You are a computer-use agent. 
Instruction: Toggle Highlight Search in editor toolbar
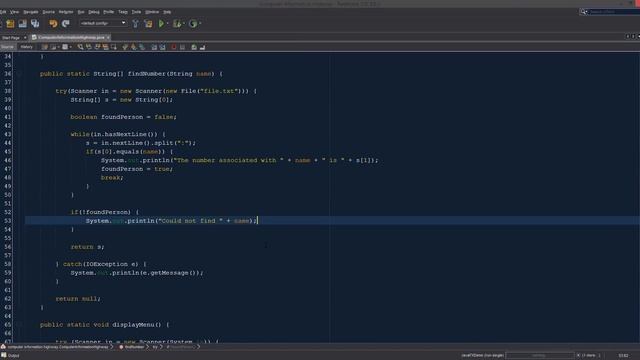pos(105,47)
